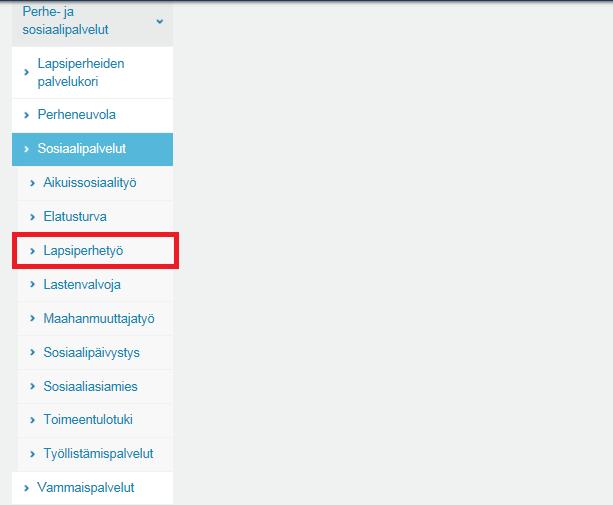Open the Aikuissosiaalityö submenu link

(90, 183)
